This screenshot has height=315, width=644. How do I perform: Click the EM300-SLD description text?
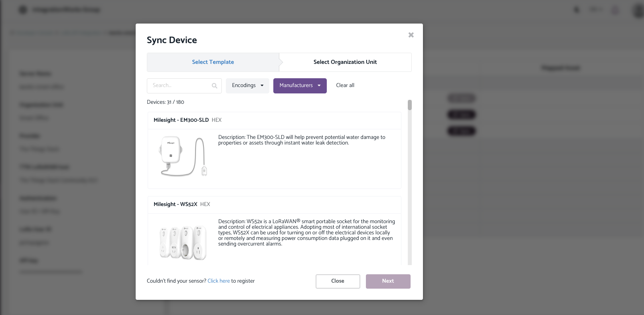pyautogui.click(x=302, y=140)
